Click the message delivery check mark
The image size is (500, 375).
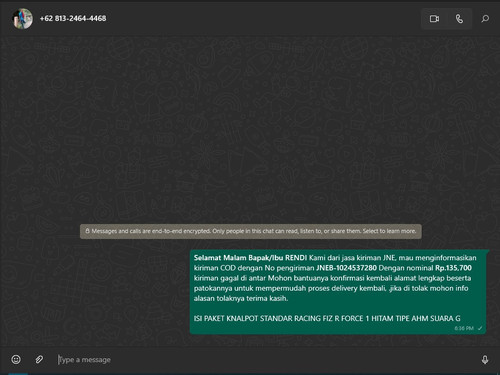[x=480, y=328]
